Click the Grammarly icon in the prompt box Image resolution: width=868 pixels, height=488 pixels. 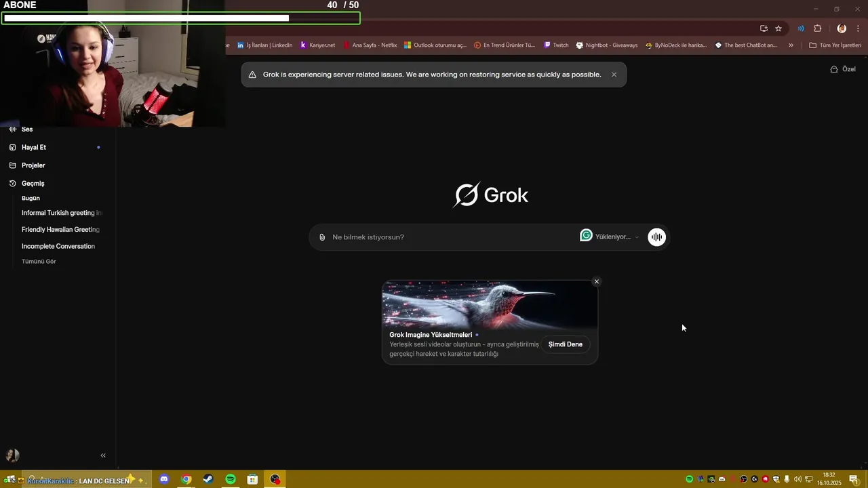(586, 235)
